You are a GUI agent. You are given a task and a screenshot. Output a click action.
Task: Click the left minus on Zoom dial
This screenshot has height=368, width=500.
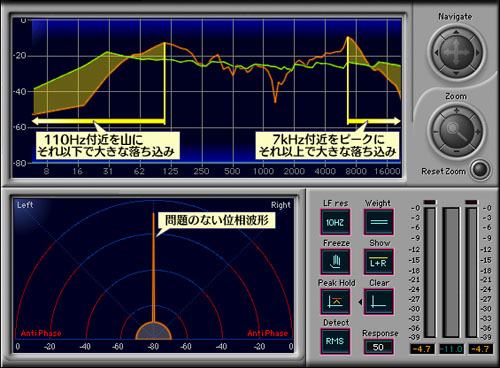pyautogui.click(x=435, y=131)
